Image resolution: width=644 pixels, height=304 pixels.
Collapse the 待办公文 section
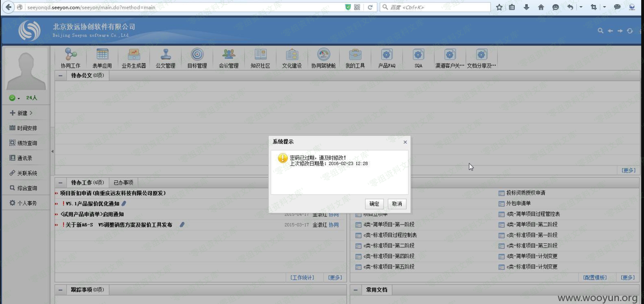pos(61,76)
